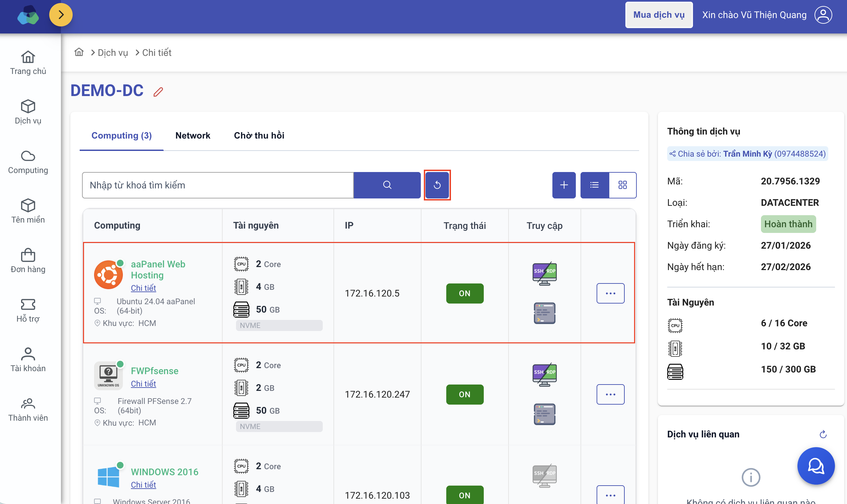Switch to list view layout
Screen dimensions: 847x504
click(x=594, y=185)
